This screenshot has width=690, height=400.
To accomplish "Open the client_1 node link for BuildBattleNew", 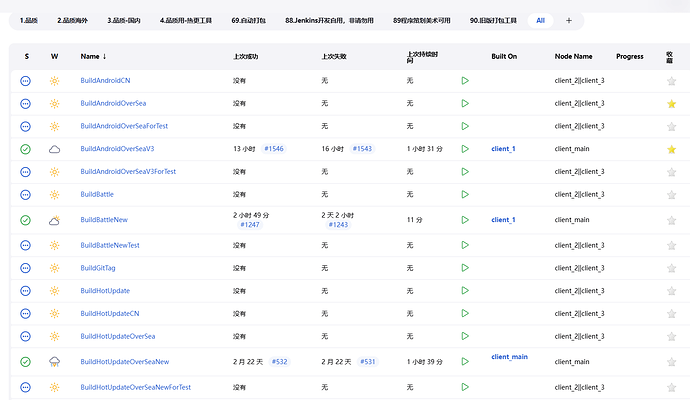I will 503,219.
